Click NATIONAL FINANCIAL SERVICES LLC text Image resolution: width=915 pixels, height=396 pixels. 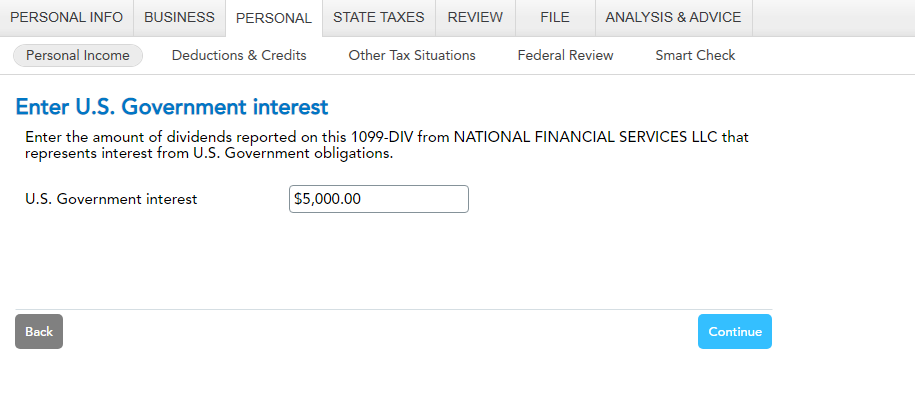(586, 138)
